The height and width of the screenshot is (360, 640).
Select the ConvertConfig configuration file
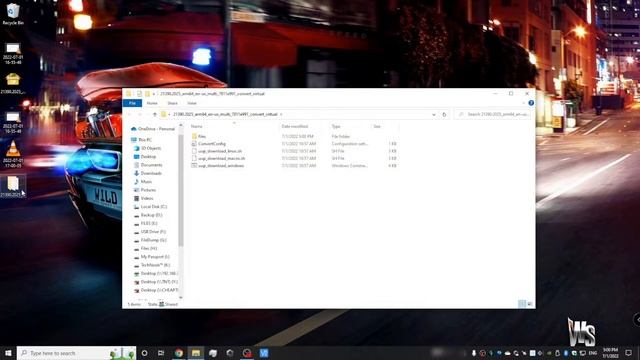coord(211,144)
